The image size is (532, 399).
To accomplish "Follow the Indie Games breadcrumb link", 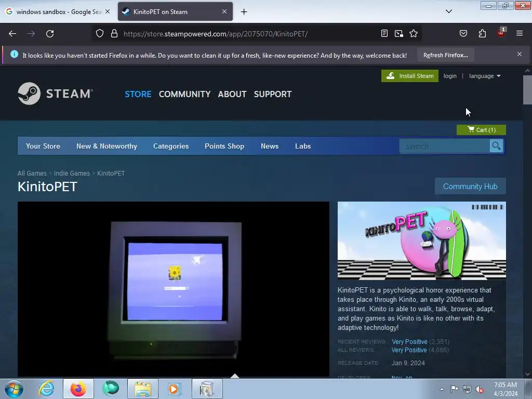I will click(72, 174).
